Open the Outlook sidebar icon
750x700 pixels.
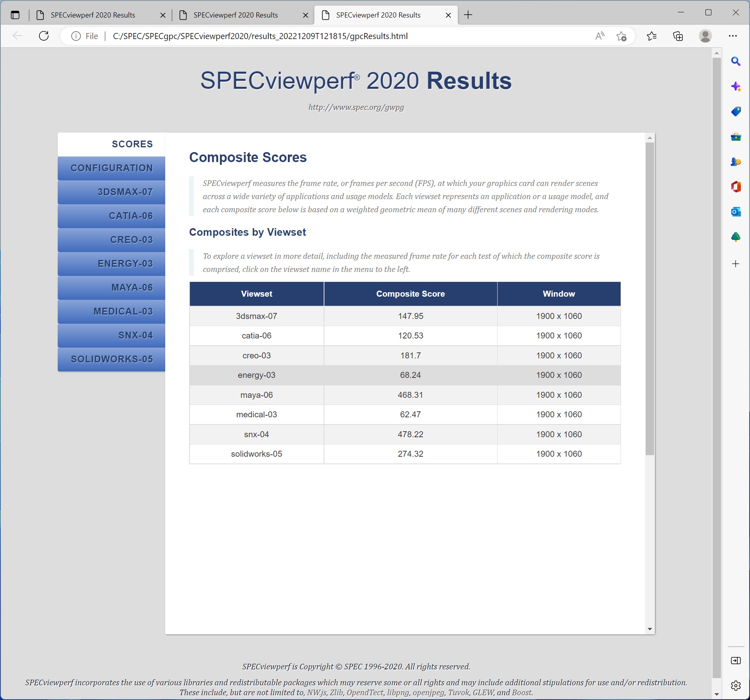coord(736,212)
